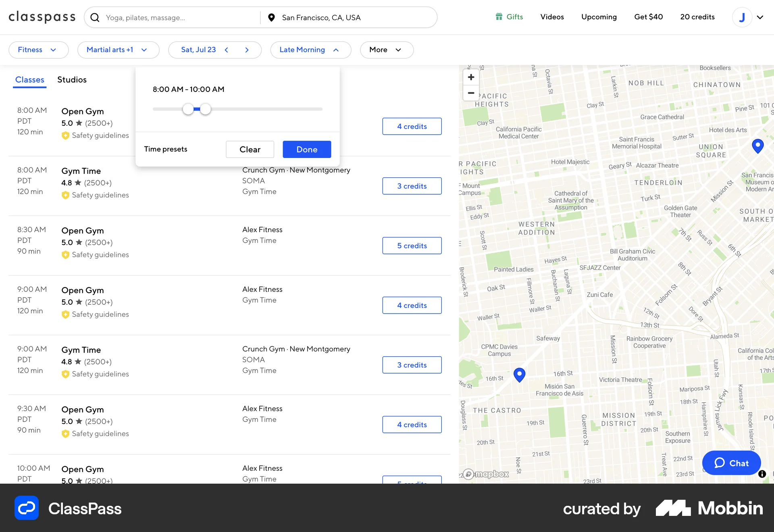774x532 pixels.
Task: Collapse the Late Morning time filter
Action: 310,50
